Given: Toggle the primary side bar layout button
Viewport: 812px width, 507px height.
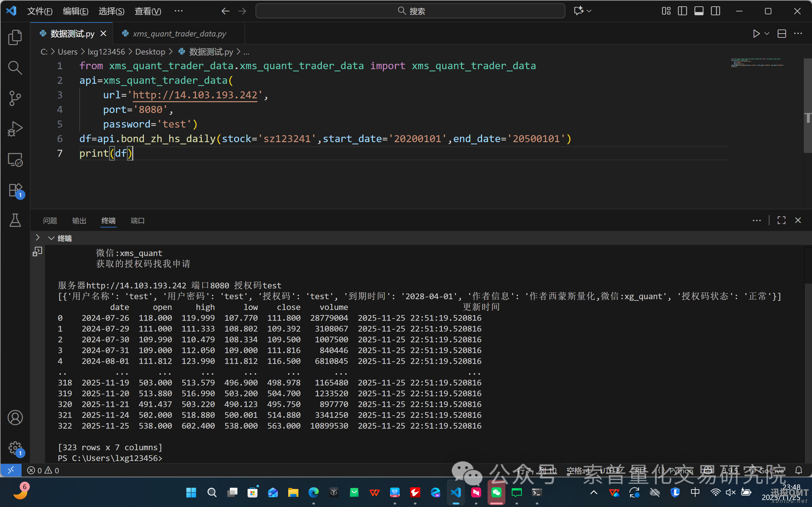Looking at the screenshot, I should pos(682,11).
